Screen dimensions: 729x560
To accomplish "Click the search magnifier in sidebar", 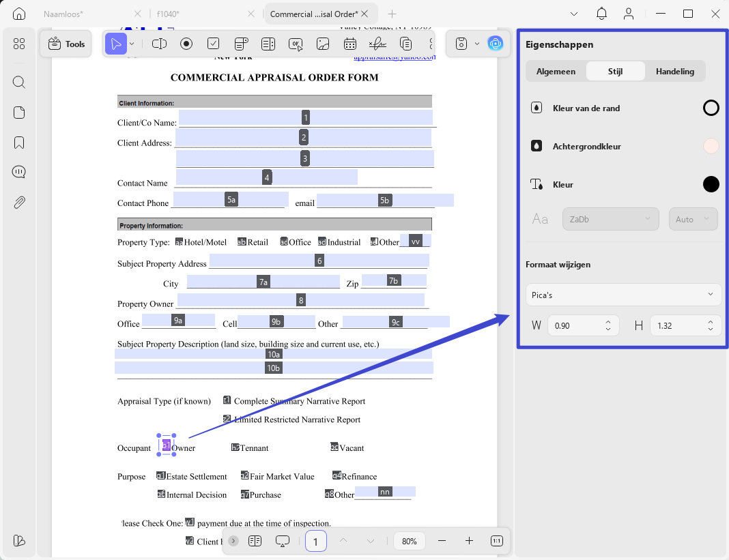I will click(19, 83).
